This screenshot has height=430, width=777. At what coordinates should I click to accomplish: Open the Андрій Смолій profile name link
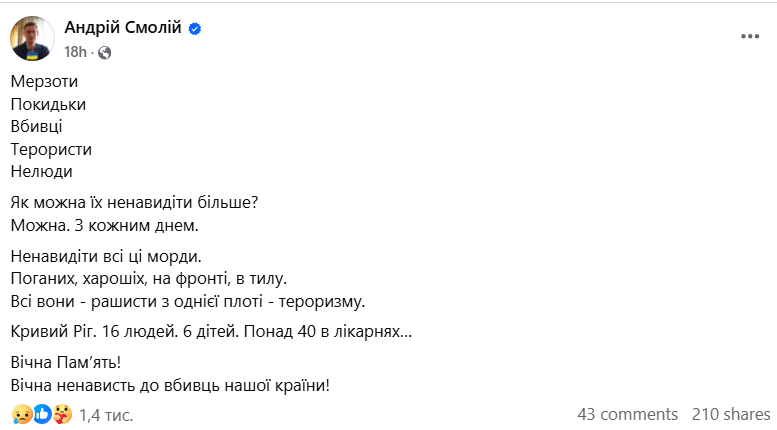point(123,28)
